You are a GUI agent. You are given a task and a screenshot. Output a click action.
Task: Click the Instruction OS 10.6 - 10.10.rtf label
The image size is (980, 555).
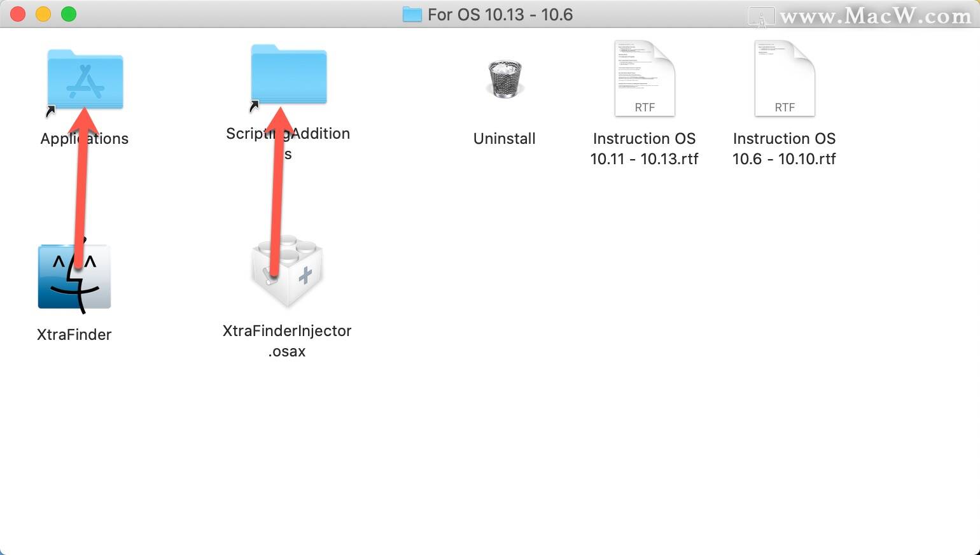(785, 148)
